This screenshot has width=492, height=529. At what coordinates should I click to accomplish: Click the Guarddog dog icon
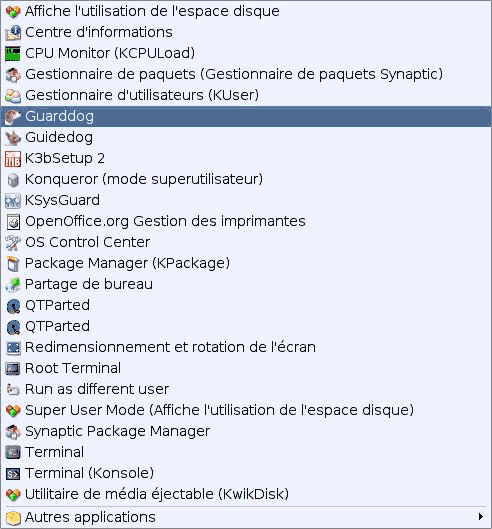(x=13, y=117)
